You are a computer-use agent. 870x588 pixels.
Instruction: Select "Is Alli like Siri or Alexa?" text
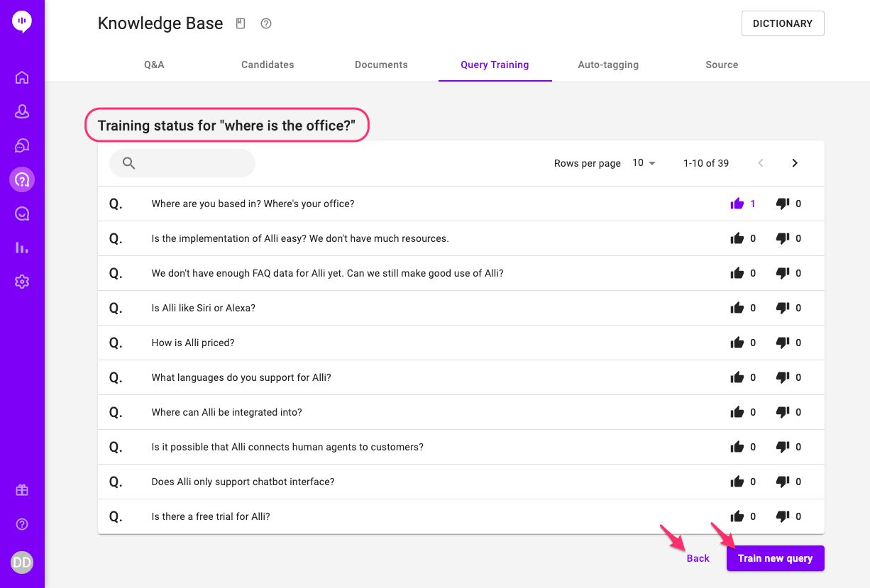coord(203,308)
